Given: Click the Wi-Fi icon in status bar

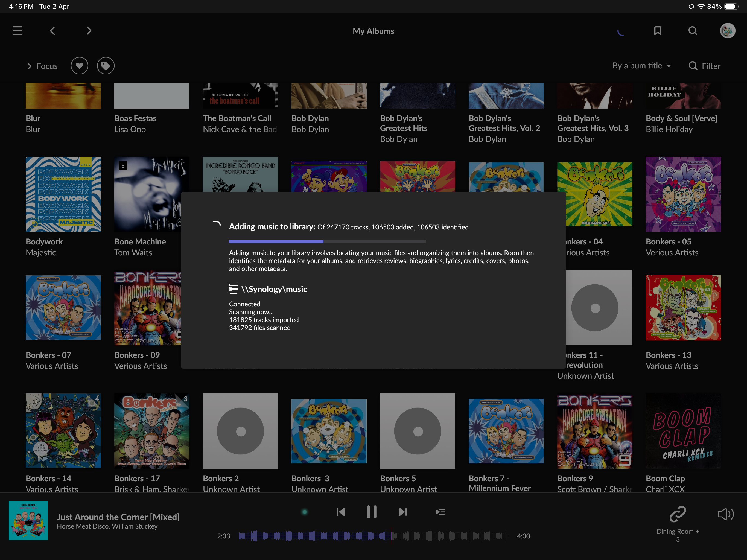Looking at the screenshot, I should tap(701, 6).
